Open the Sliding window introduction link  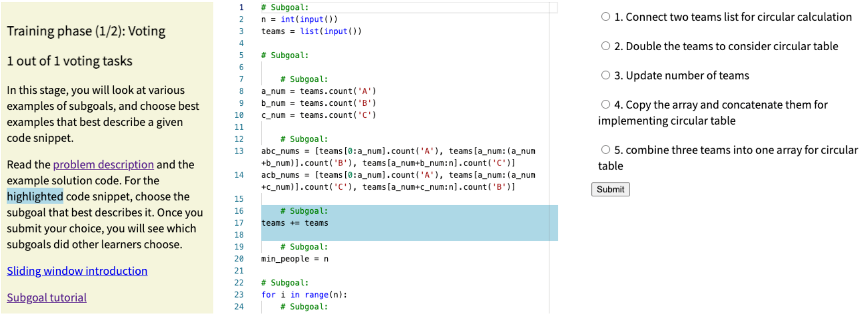(x=77, y=271)
